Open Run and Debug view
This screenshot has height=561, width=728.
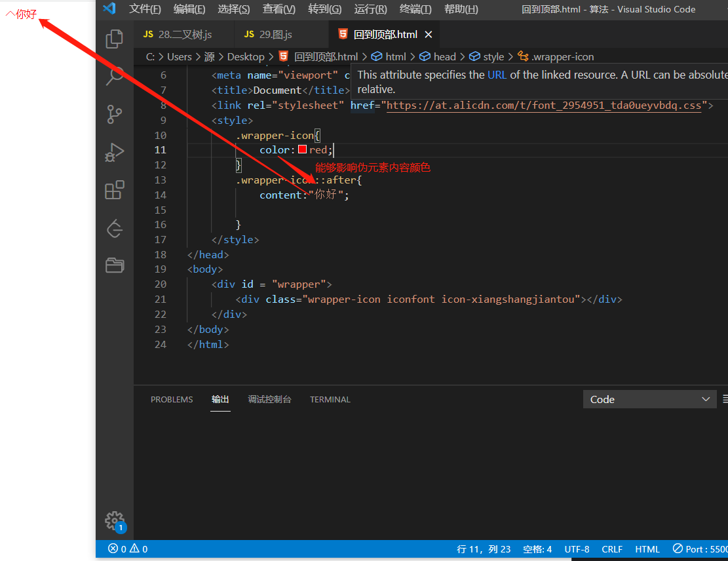114,152
